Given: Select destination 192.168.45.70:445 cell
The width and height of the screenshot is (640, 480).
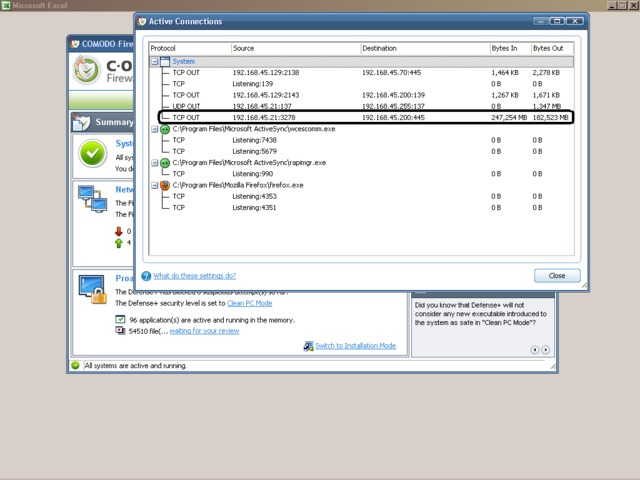Looking at the screenshot, I should point(391,73).
